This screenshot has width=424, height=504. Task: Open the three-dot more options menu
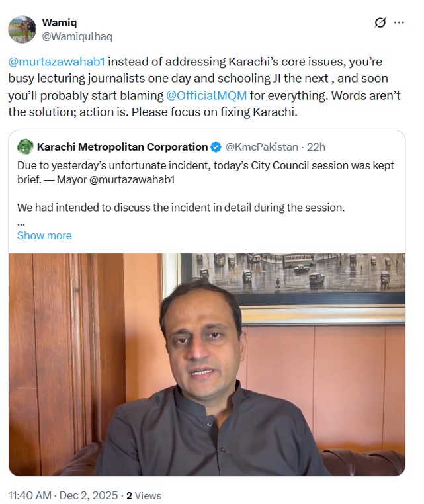(399, 22)
